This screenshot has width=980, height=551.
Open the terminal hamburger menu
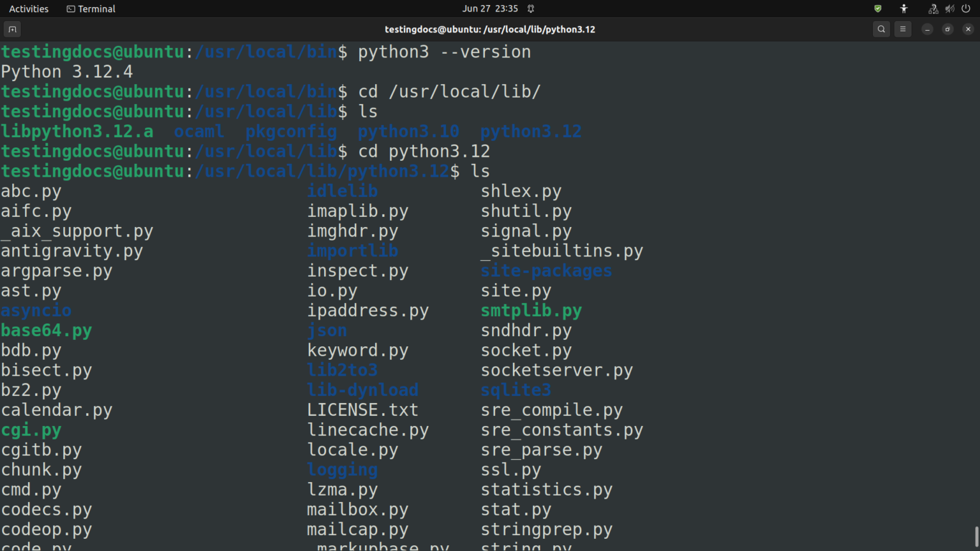pyautogui.click(x=902, y=29)
